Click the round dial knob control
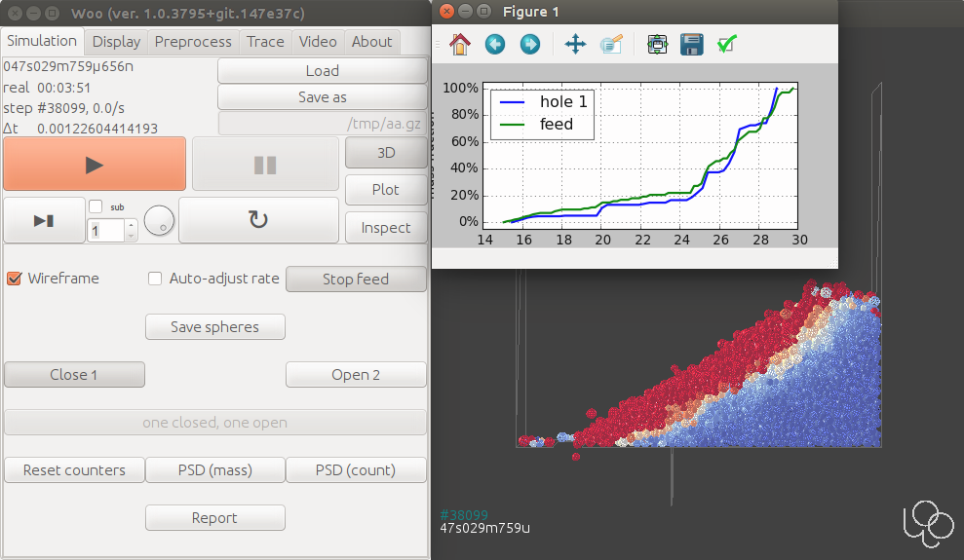This screenshot has width=964, height=560. tap(159, 221)
